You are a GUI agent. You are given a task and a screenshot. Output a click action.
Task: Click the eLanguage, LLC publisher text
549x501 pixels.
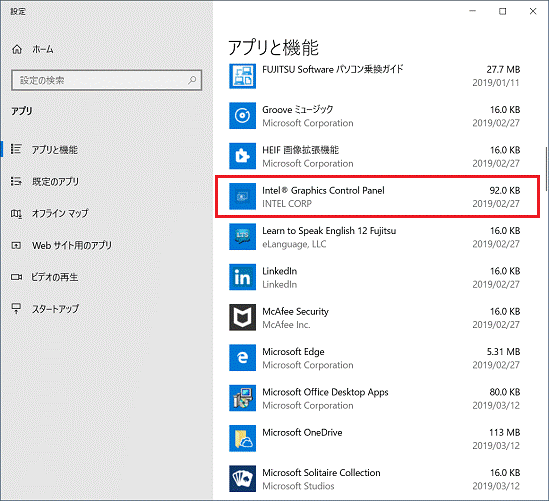pos(294,244)
